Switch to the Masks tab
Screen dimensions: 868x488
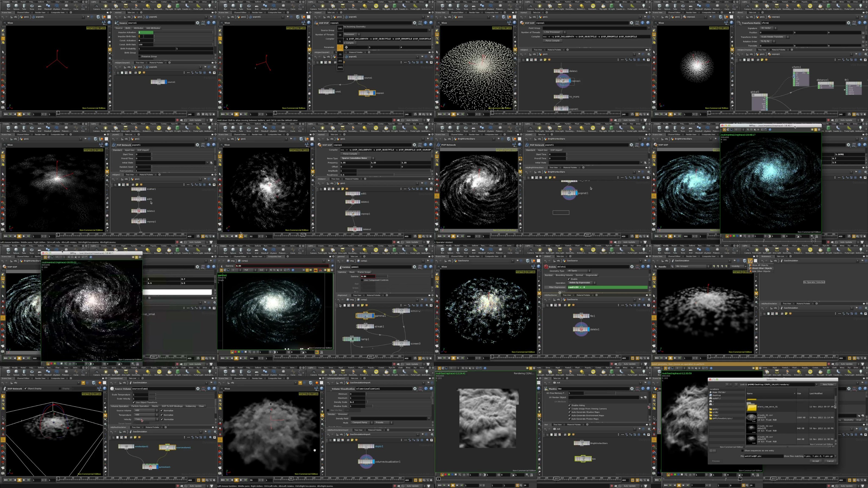pos(155,406)
